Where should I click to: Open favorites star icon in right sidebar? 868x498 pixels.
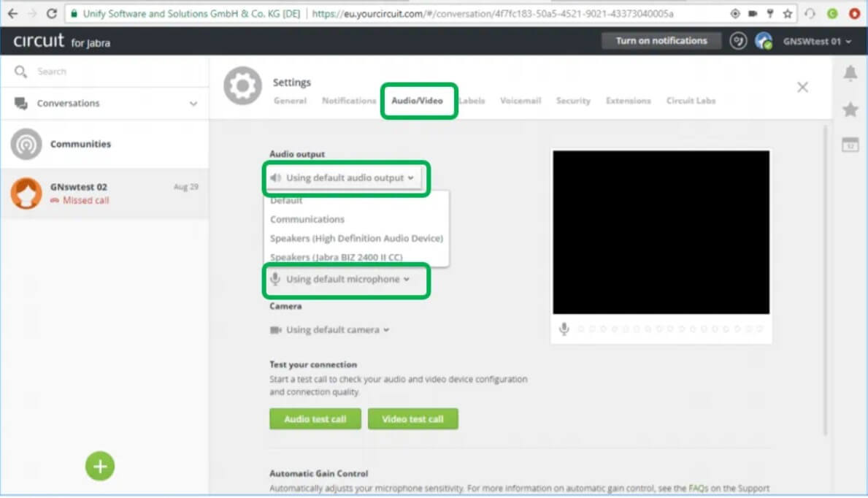coord(850,110)
